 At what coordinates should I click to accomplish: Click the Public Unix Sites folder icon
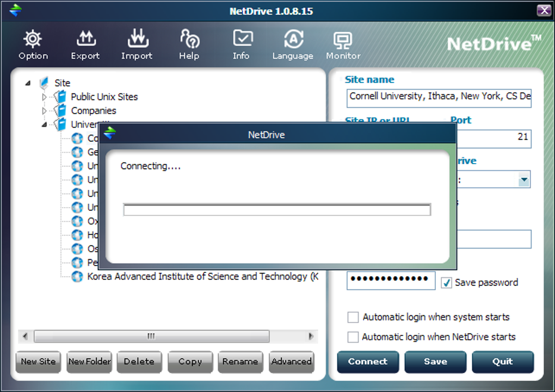[60, 96]
